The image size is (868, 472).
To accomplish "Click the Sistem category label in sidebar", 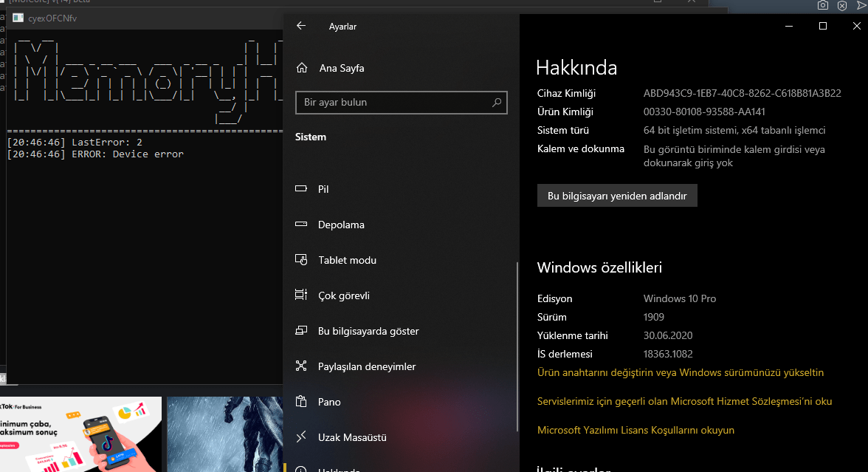I will pyautogui.click(x=311, y=137).
